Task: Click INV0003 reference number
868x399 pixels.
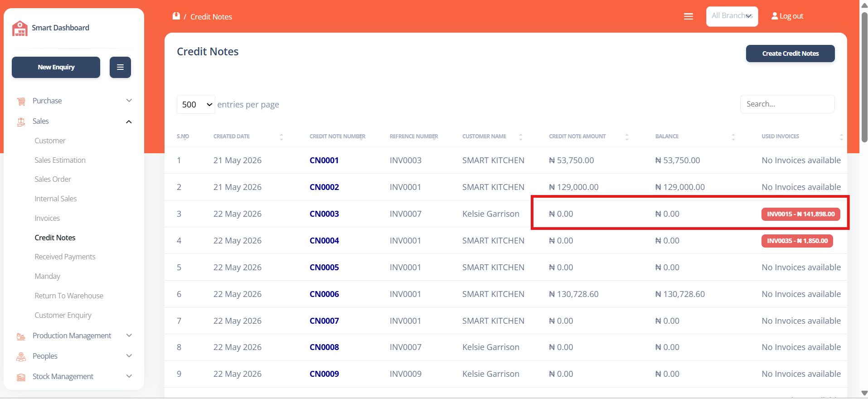Action: tap(405, 160)
